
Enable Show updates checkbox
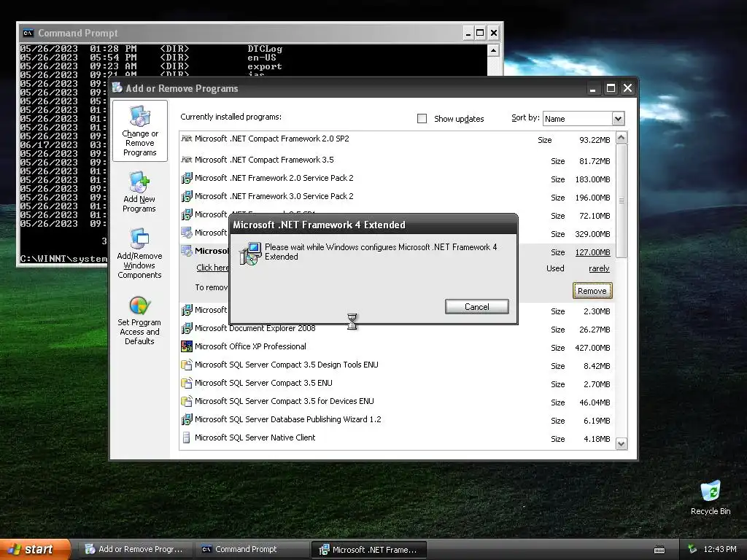(422, 119)
